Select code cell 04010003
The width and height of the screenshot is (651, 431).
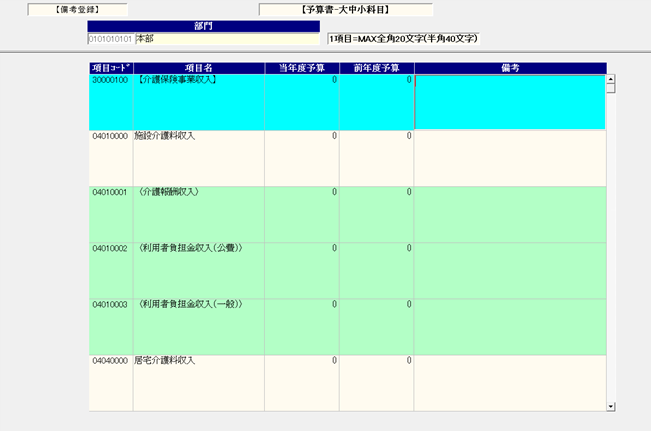coord(111,327)
